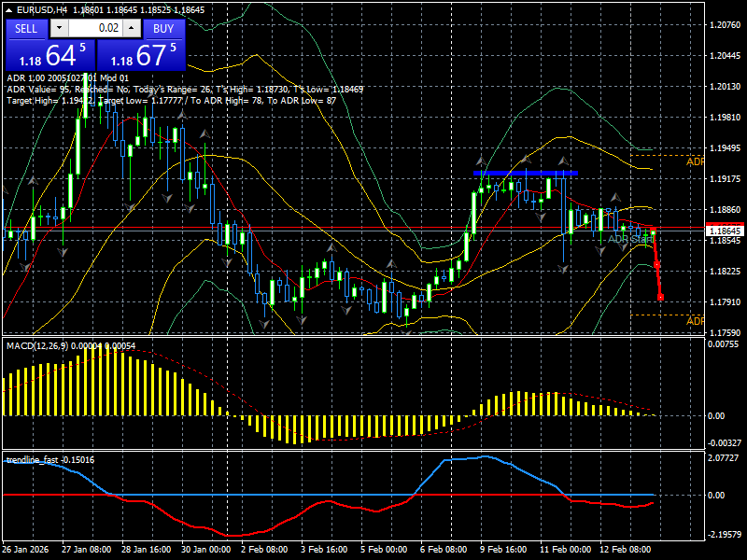
Task: Click the -0.00327 MACD scale value
Action: [725, 443]
